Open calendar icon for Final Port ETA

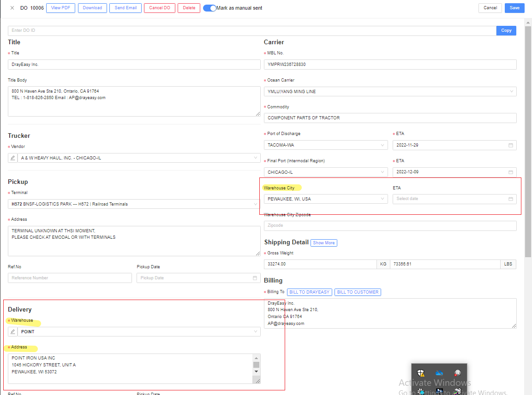[x=511, y=172]
